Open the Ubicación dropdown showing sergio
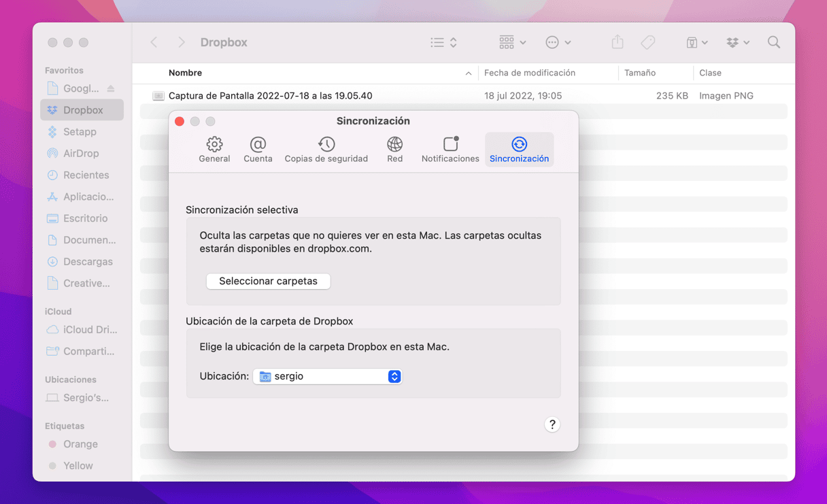This screenshot has width=827, height=504. (328, 376)
